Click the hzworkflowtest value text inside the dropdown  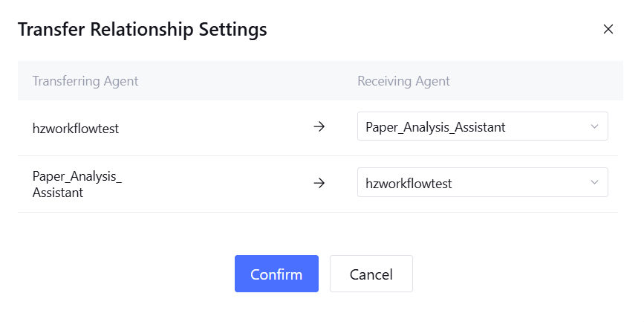[409, 183]
